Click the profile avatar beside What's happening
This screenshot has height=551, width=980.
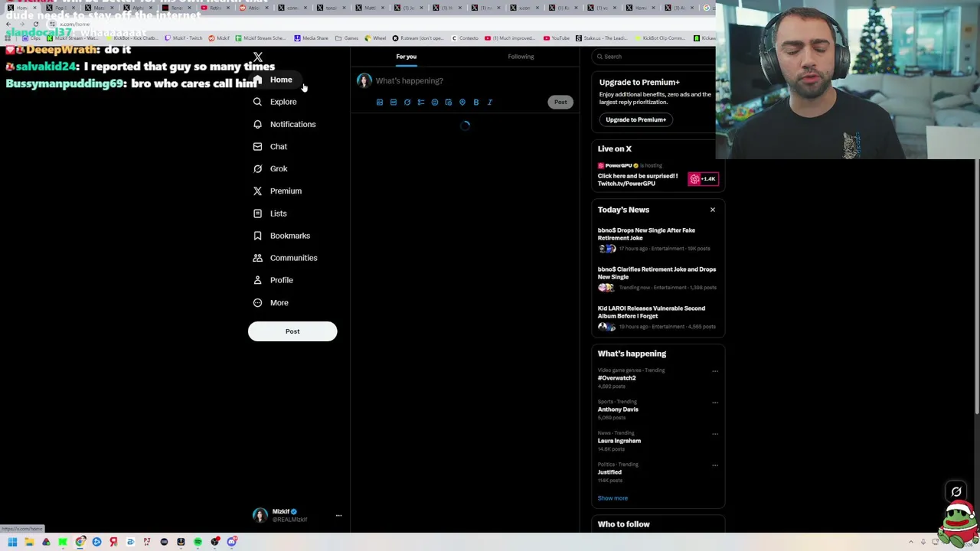[364, 80]
